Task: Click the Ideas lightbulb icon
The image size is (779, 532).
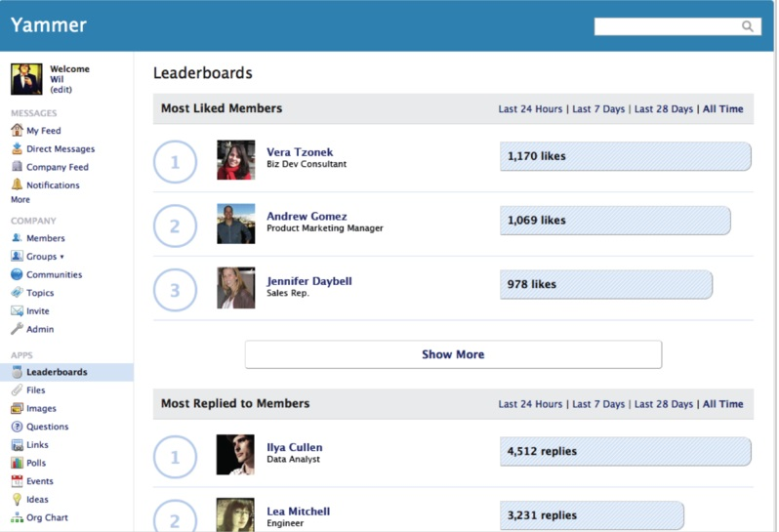Action: tap(17, 499)
